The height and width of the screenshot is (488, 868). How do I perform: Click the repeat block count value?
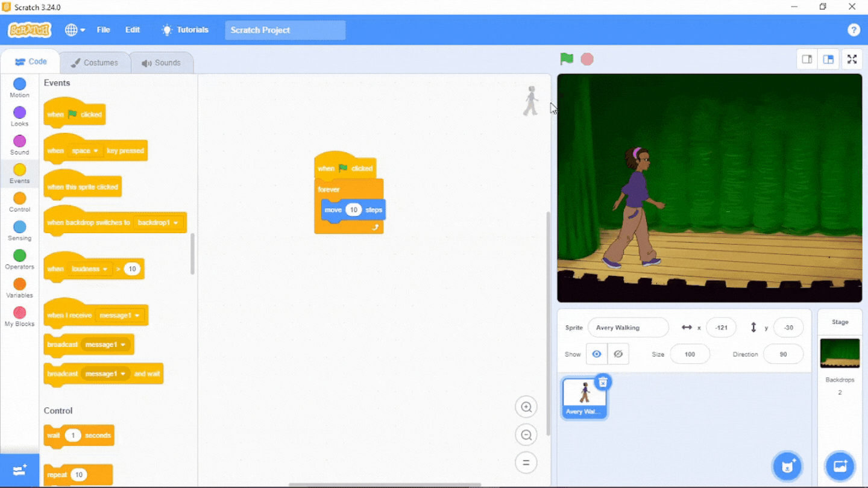[78, 475]
